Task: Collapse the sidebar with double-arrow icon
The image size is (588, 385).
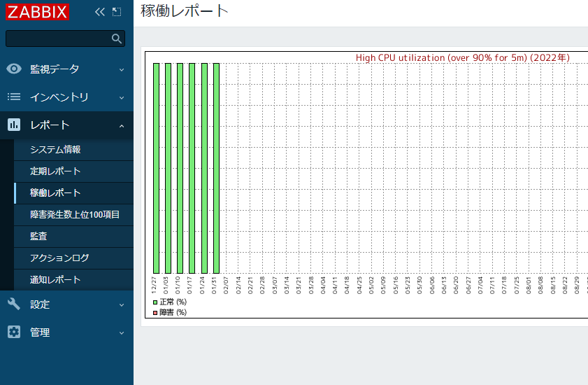Action: tap(99, 12)
